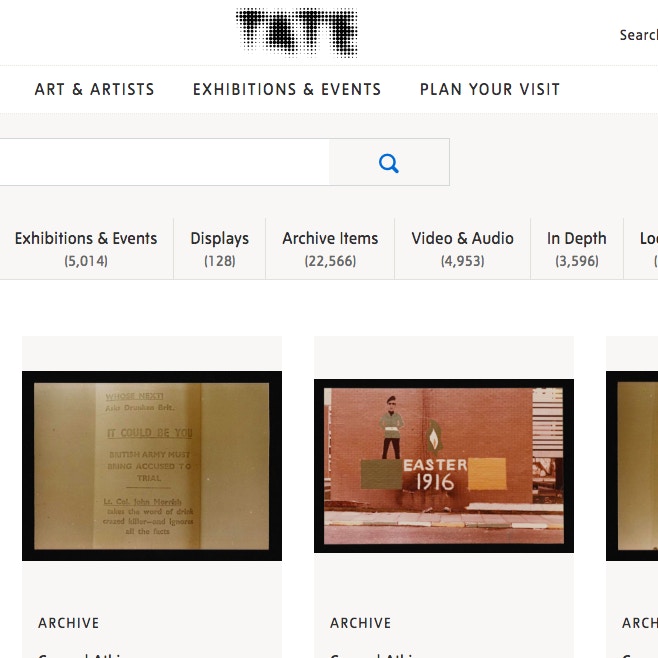
Task: Click the Tate logo
Action: pyautogui.click(x=296, y=33)
